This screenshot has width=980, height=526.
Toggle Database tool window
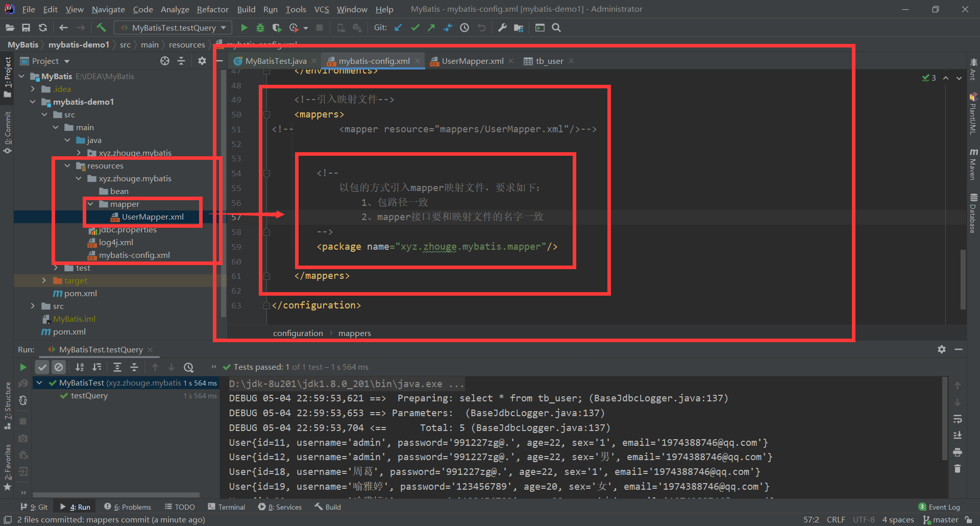(973, 213)
